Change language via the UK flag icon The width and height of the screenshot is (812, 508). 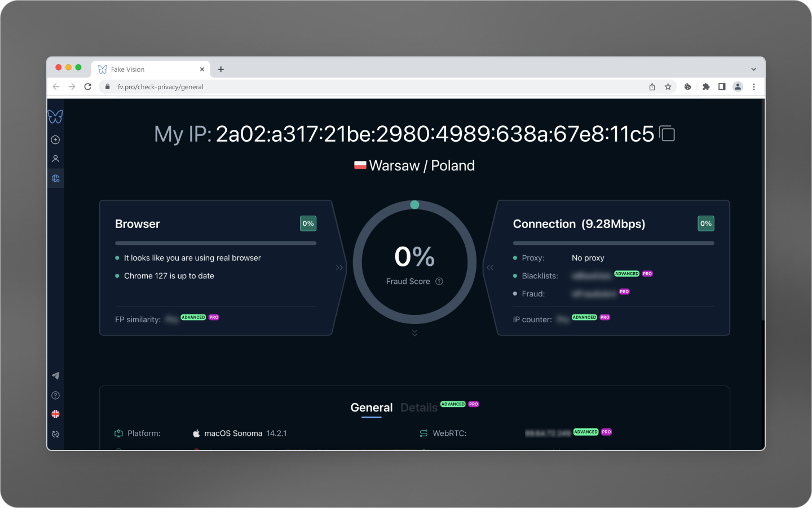click(55, 414)
